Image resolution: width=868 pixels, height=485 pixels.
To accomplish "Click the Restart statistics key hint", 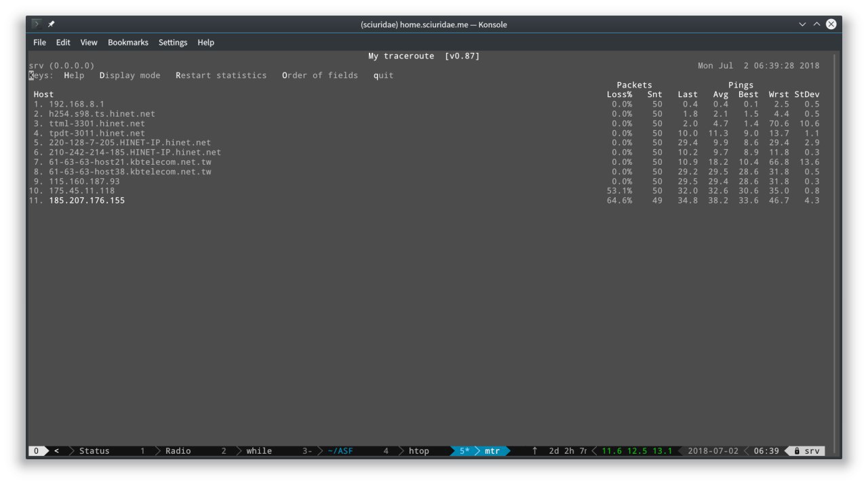I will point(221,75).
